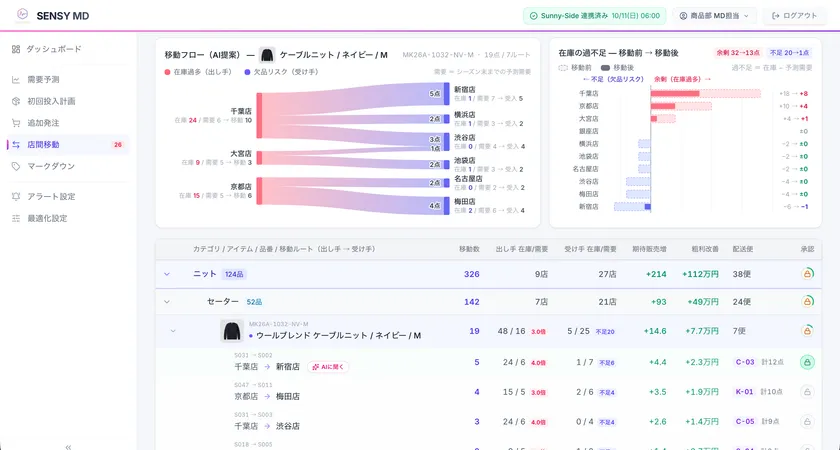
Task: Toggle approval lock for ウールブレンド ケーブルニット row
Action: coord(807,331)
